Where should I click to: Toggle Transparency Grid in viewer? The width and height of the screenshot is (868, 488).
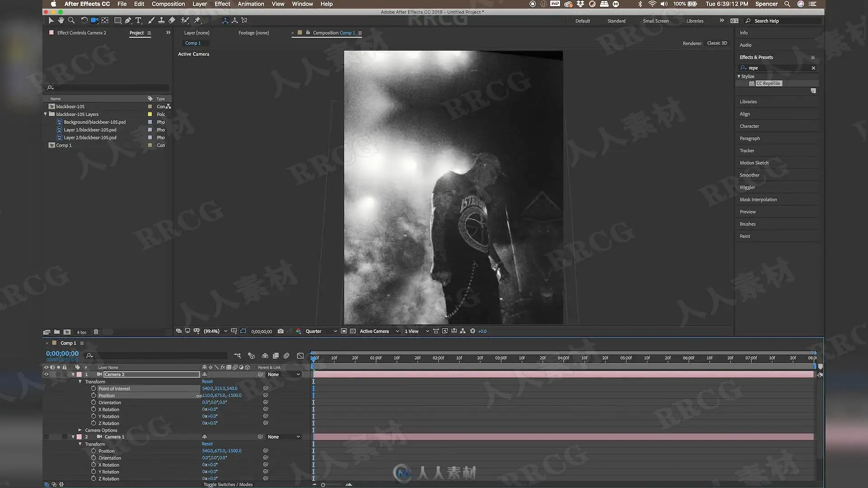click(353, 331)
